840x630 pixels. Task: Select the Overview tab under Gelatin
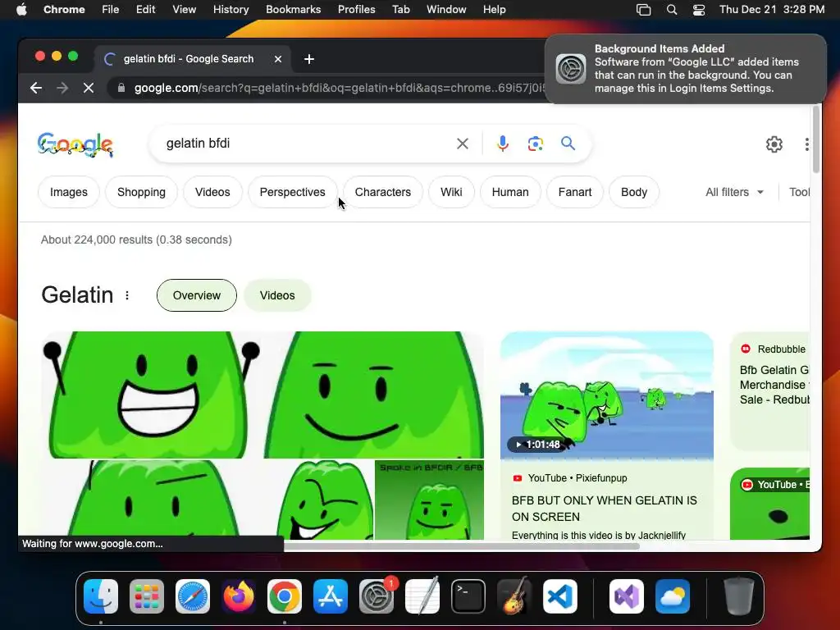197,295
